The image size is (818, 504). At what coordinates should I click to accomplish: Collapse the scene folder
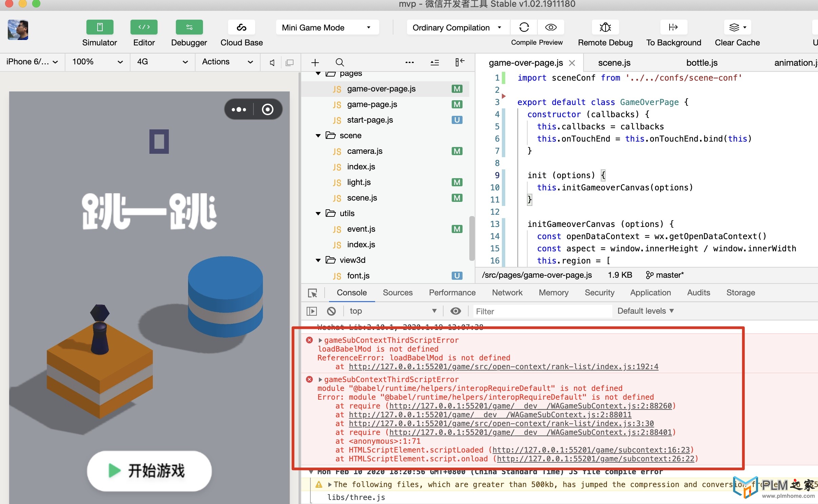[x=318, y=135]
